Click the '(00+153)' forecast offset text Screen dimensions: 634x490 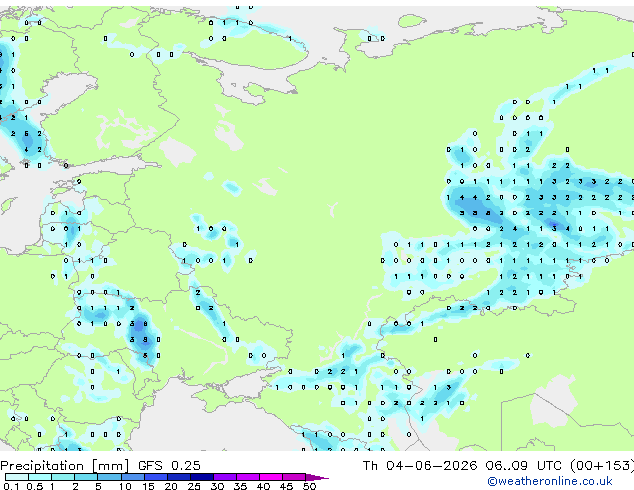pyautogui.click(x=602, y=466)
